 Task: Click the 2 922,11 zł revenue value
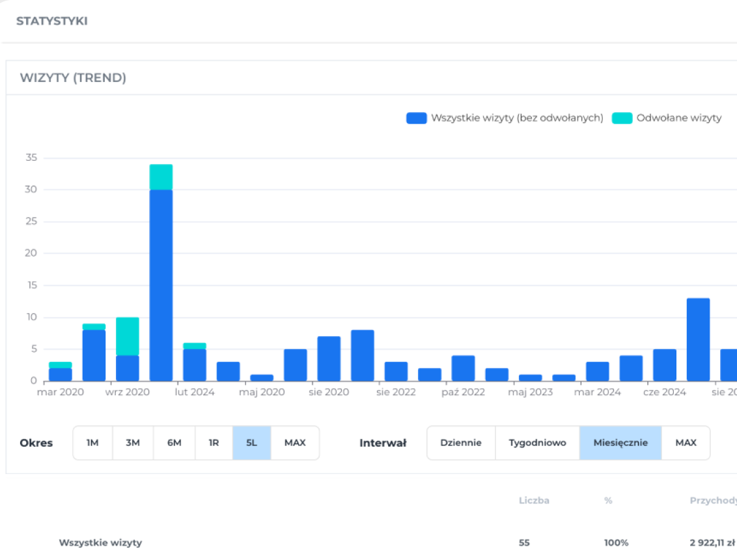[712, 542]
